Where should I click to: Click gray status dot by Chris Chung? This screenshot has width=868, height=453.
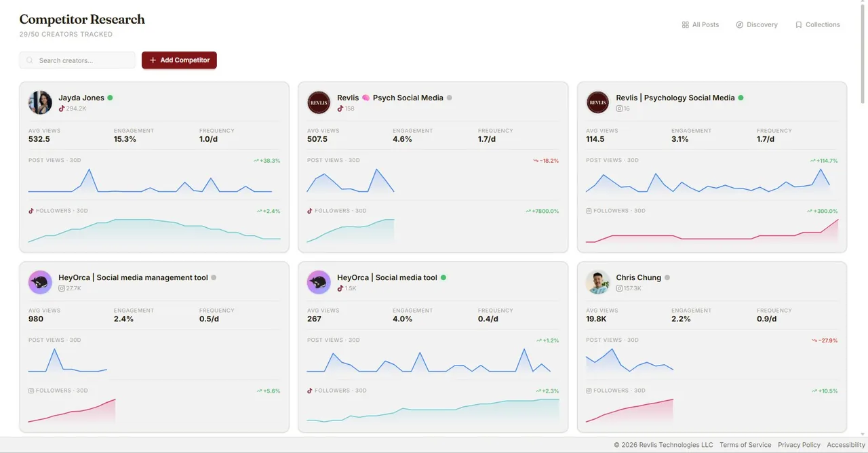point(667,277)
